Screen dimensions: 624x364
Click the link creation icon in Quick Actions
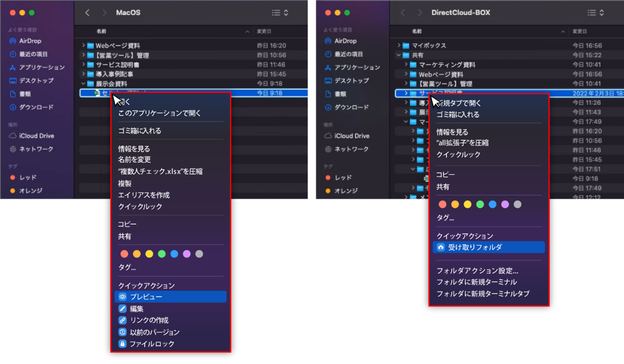(x=123, y=320)
